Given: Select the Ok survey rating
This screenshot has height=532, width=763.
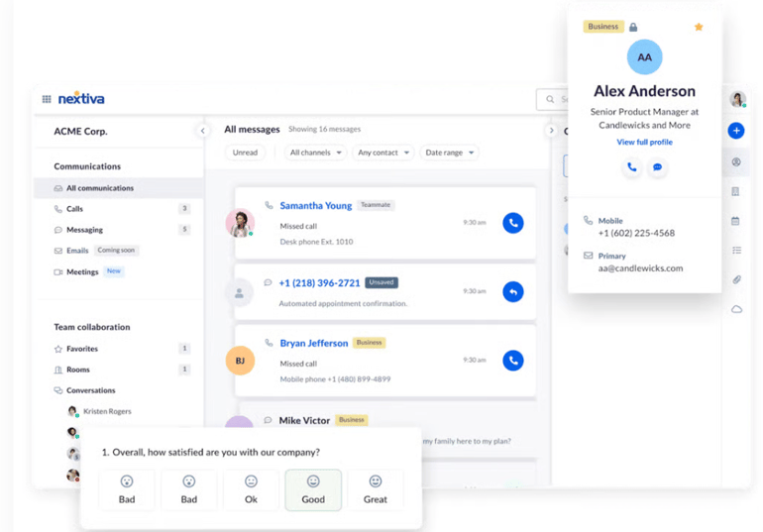Looking at the screenshot, I should 251,489.
